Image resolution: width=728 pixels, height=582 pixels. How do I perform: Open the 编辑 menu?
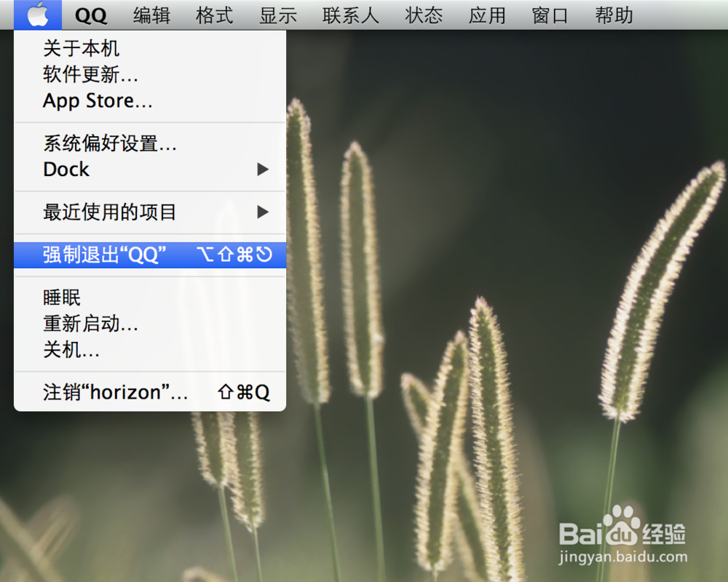(152, 15)
